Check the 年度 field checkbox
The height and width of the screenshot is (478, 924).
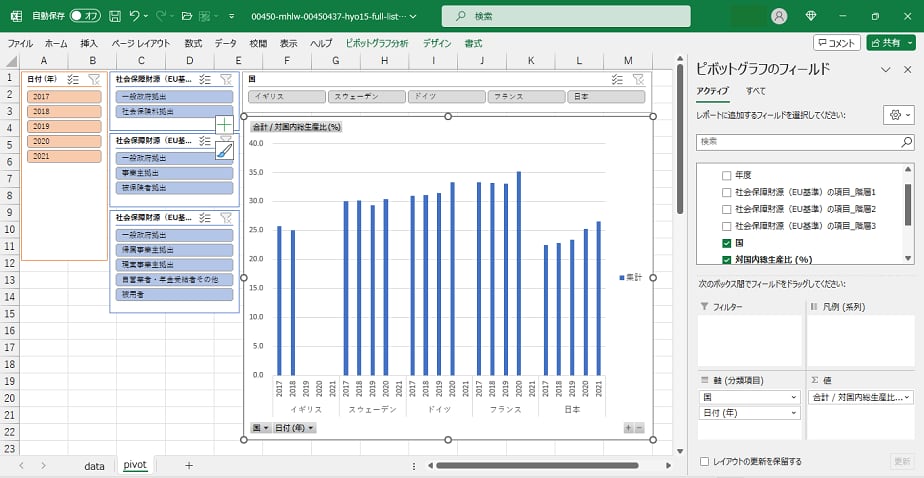tap(727, 175)
